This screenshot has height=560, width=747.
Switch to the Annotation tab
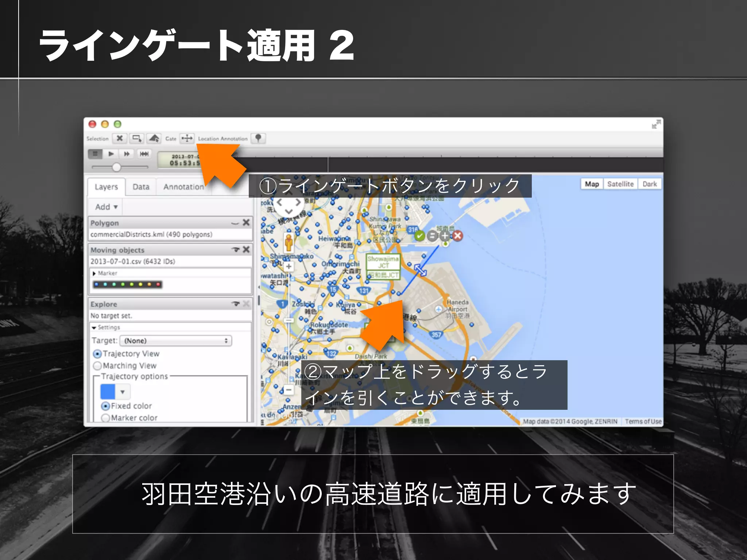click(x=183, y=187)
